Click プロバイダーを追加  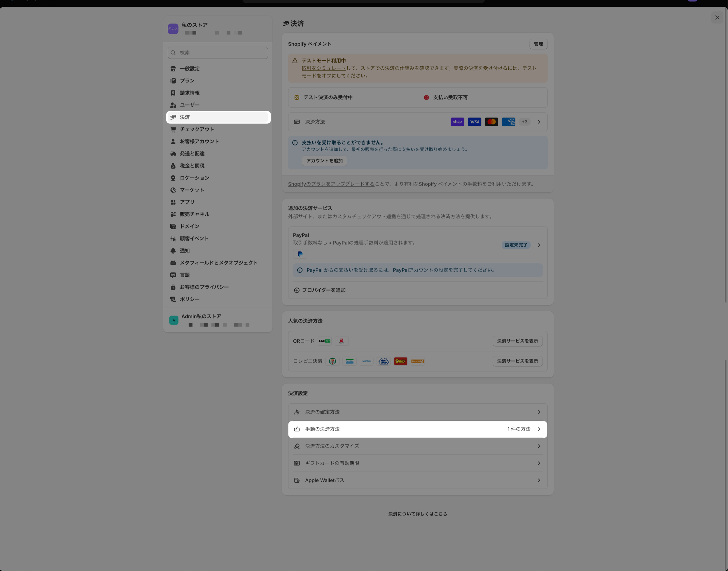pyautogui.click(x=319, y=290)
